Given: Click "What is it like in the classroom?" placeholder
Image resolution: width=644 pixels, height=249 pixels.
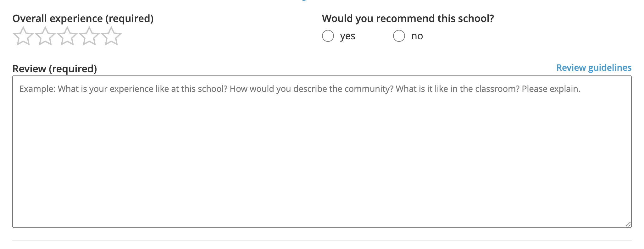Looking at the screenshot, I should coord(458,89).
